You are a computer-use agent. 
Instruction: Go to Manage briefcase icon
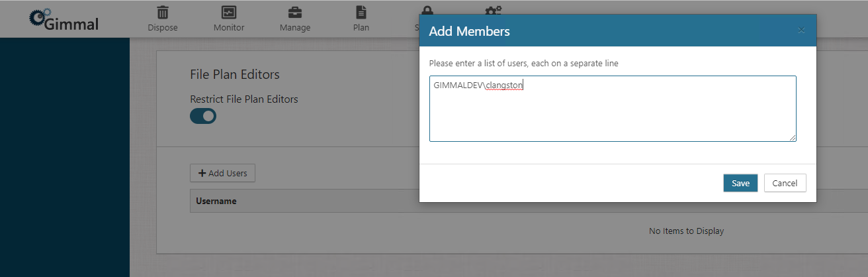point(295,13)
